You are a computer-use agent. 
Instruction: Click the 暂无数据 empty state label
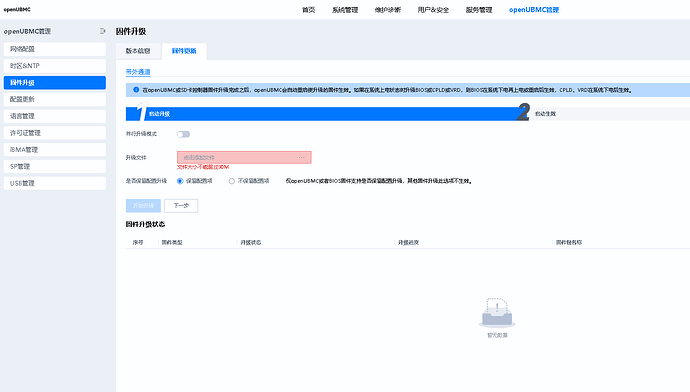click(497, 335)
